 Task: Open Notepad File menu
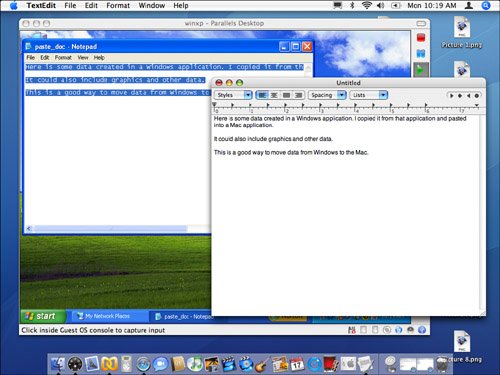pos(31,57)
